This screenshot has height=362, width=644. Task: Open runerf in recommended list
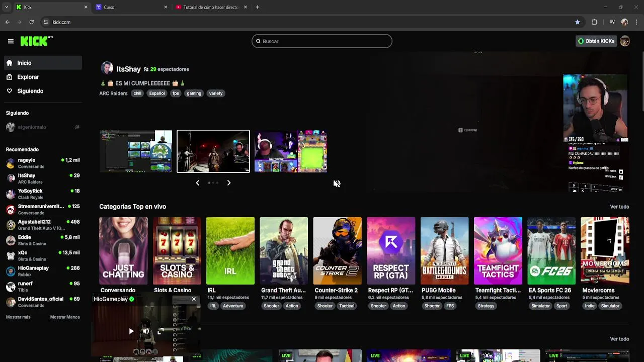(x=43, y=287)
